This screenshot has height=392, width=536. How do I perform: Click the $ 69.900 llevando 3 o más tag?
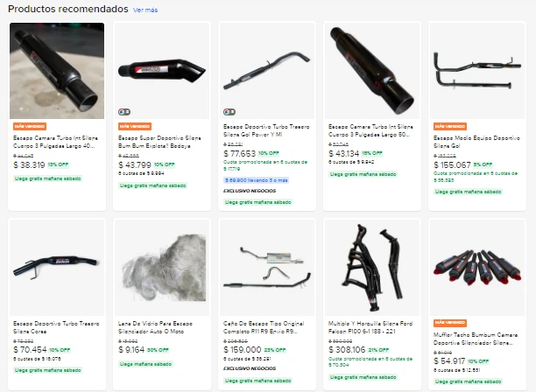click(257, 180)
